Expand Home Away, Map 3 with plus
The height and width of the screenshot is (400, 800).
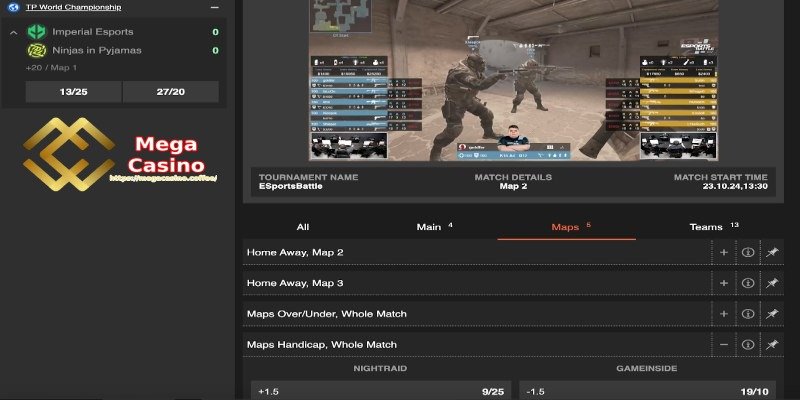[723, 283]
